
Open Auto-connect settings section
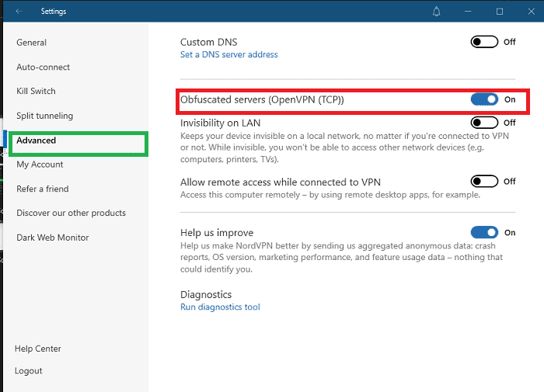coord(44,68)
